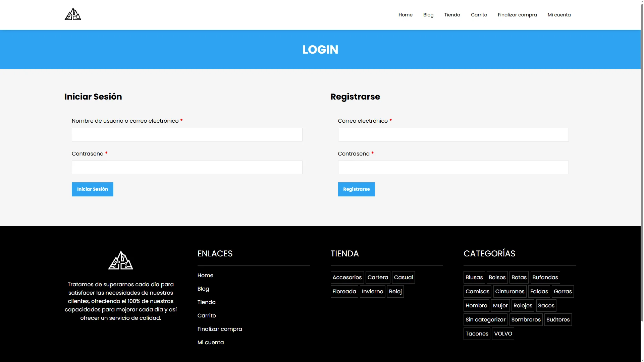This screenshot has height=362, width=644.
Task: Select the Cartera tag
Action: tap(378, 277)
